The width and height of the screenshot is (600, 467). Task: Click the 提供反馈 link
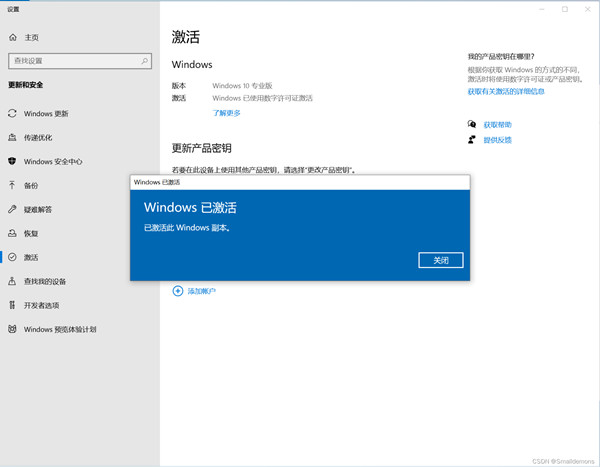(497, 140)
